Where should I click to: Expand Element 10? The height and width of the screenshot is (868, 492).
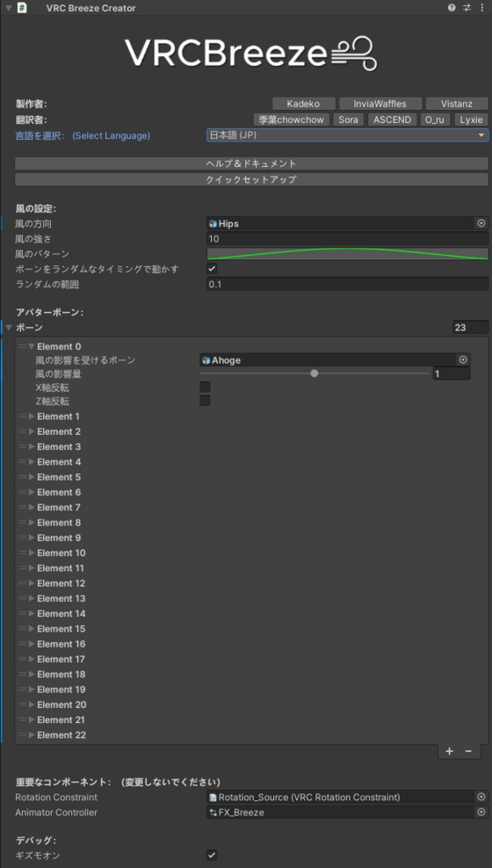[x=31, y=553]
